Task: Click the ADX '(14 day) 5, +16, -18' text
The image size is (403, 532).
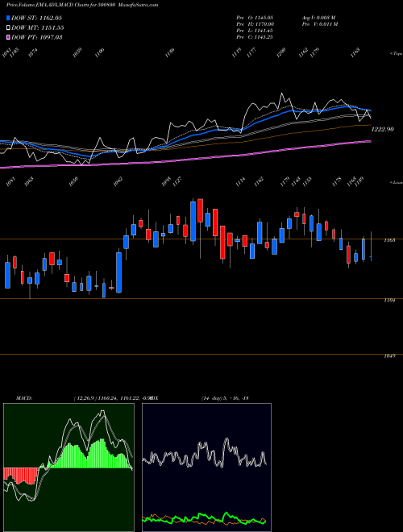Action: tap(225, 397)
